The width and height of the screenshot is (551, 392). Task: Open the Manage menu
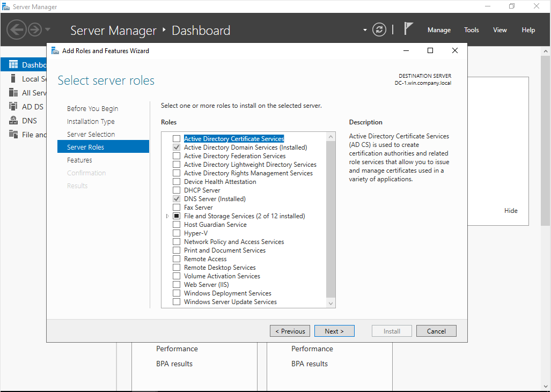[439, 30]
